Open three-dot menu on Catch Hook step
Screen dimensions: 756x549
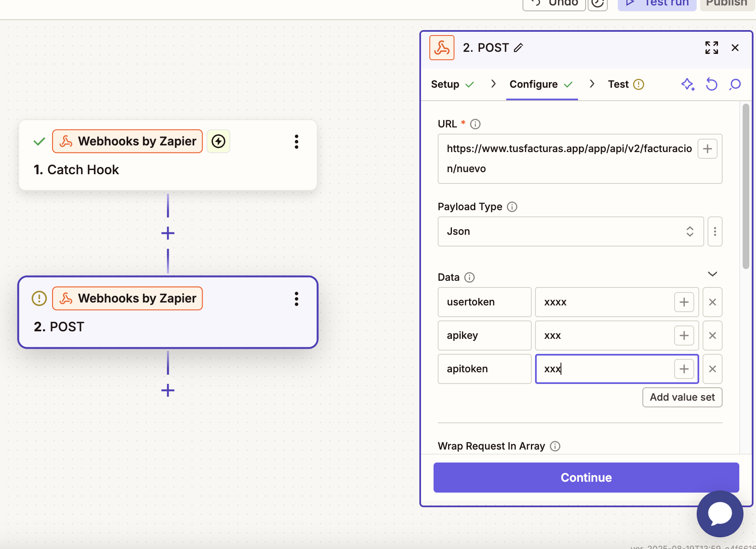(296, 142)
